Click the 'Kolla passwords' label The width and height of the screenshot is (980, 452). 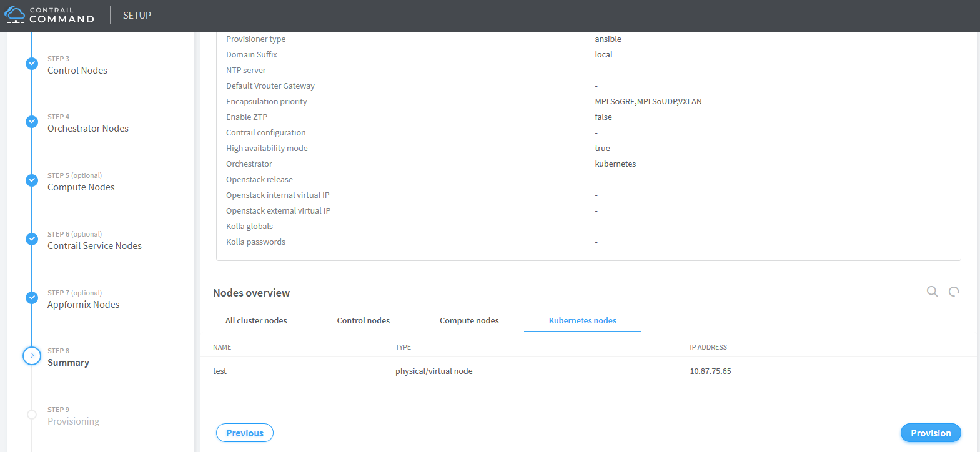[255, 242]
